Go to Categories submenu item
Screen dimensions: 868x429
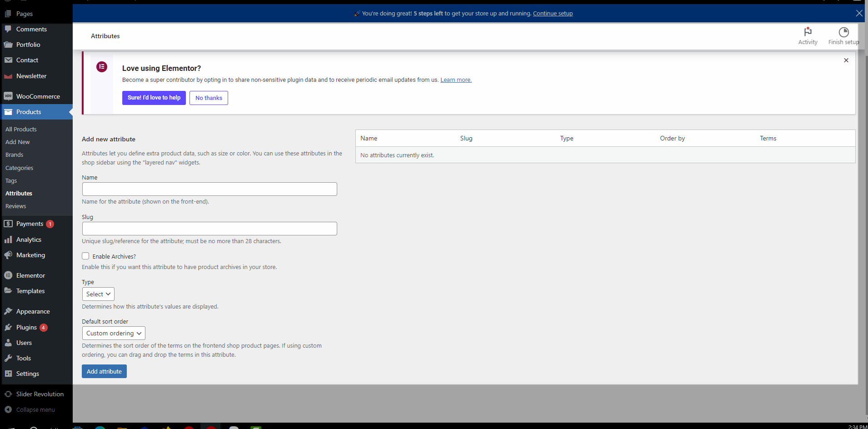pos(20,168)
